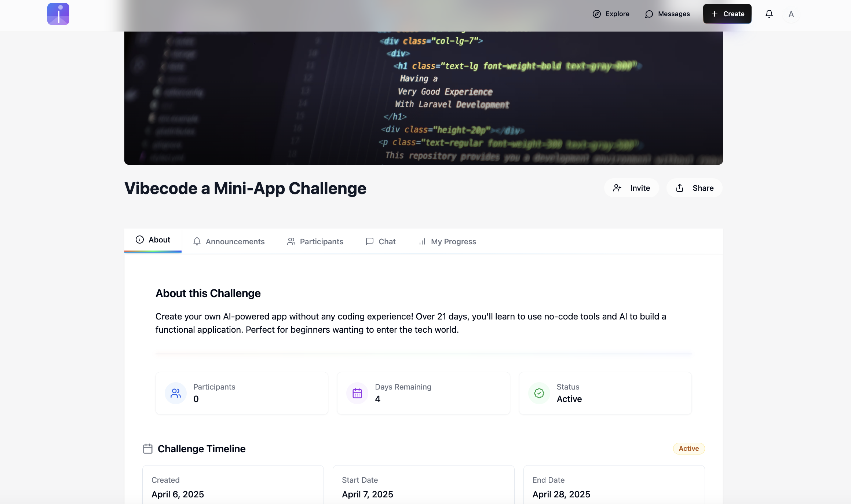The height and width of the screenshot is (504, 851).
Task: Click the Status checkmark badge icon
Action: (x=539, y=393)
